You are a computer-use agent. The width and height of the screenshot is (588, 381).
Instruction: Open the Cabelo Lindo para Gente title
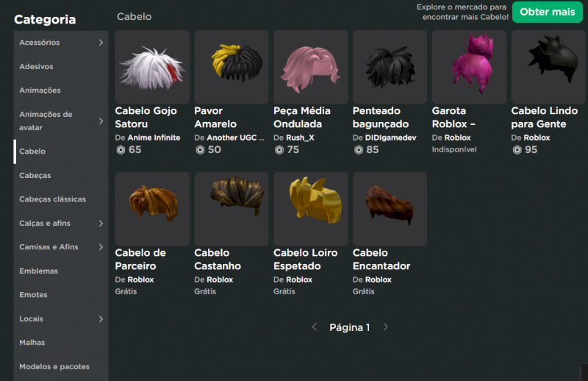[x=544, y=117]
